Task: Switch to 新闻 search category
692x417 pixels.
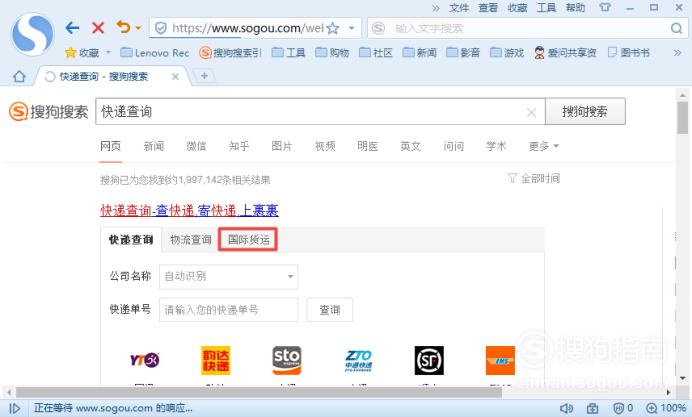Action: [x=154, y=146]
